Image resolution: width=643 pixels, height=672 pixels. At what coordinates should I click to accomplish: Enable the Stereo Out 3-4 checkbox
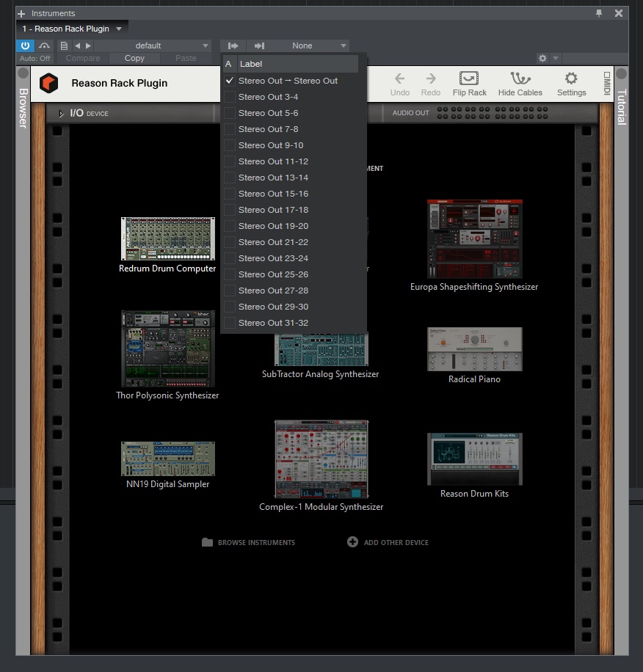click(x=230, y=97)
